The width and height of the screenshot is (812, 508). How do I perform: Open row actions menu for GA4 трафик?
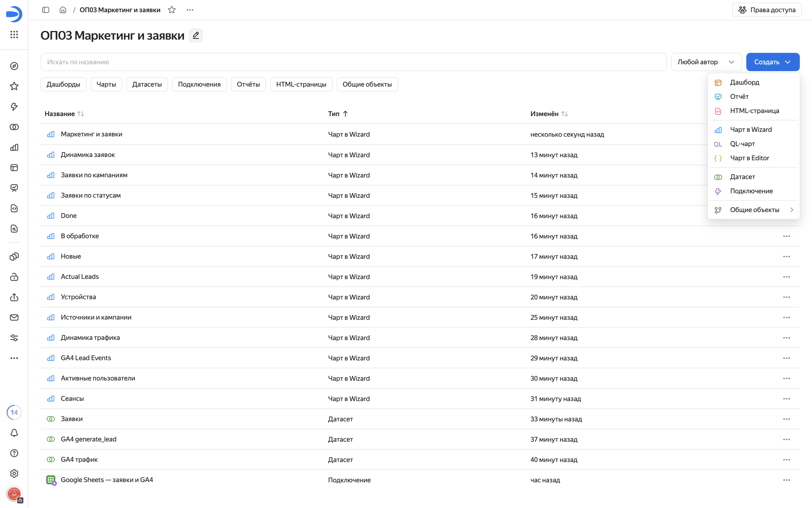click(x=786, y=460)
